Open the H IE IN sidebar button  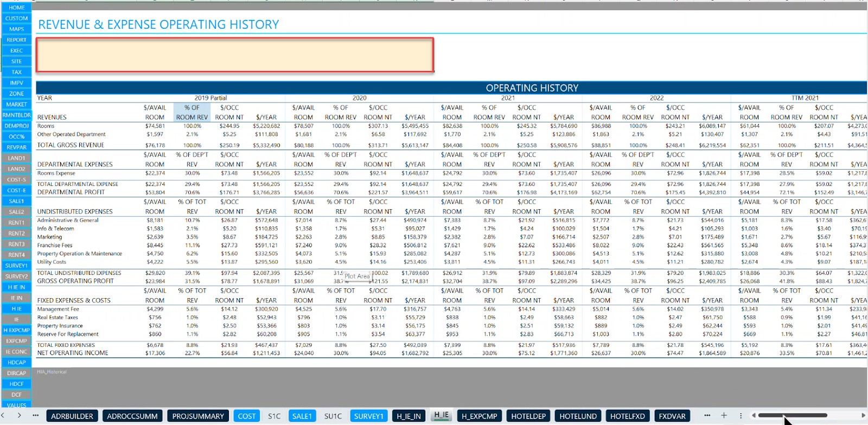(16, 287)
